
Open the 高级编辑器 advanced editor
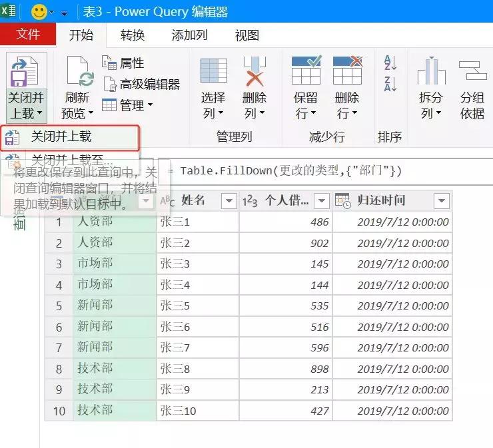(x=142, y=84)
